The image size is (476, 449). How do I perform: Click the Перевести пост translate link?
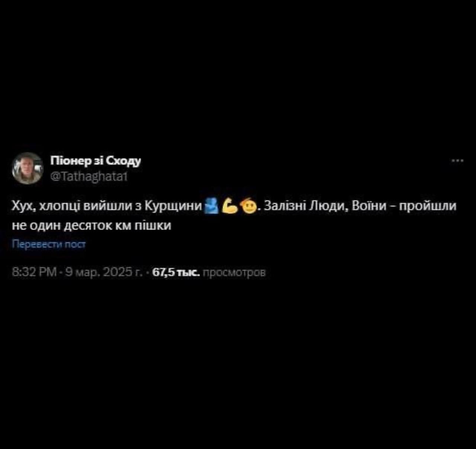[x=49, y=244]
